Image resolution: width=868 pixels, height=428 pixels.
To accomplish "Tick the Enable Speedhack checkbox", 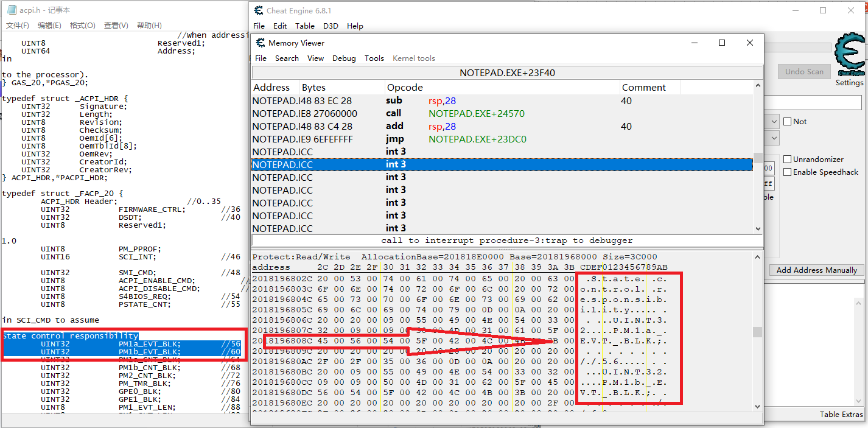I will pos(787,172).
